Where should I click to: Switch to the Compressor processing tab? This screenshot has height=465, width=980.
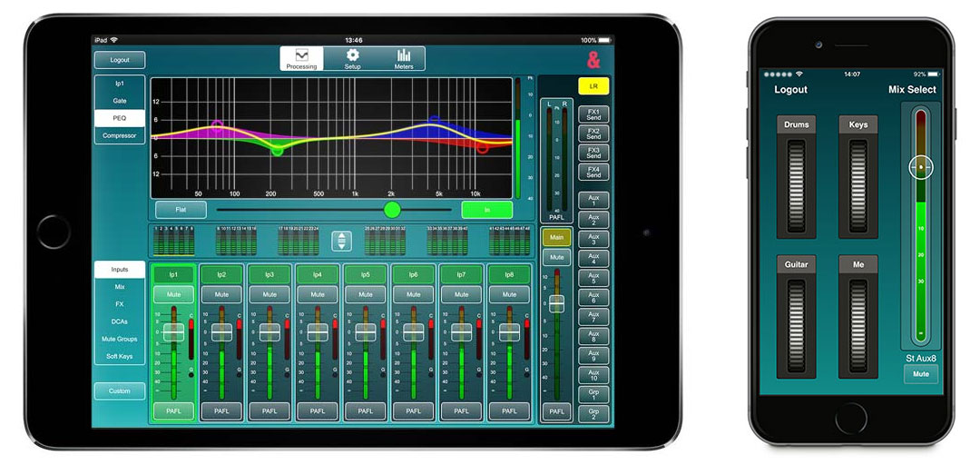click(x=119, y=135)
